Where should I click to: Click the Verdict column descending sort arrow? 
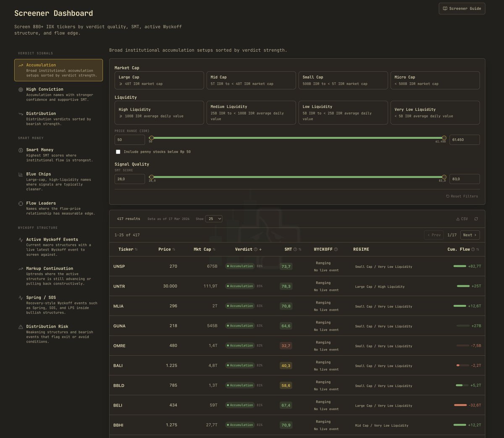260,249
